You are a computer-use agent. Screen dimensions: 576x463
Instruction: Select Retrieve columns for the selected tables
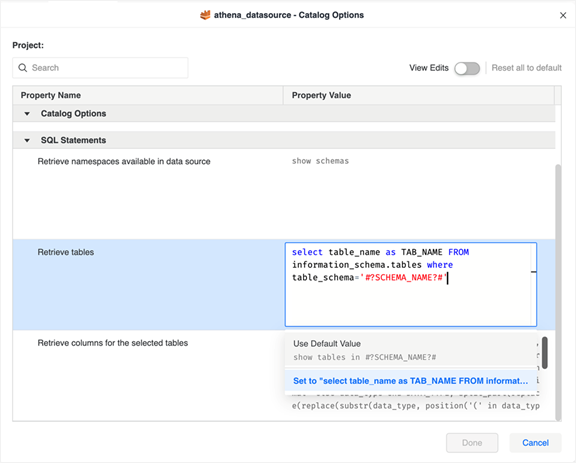coord(113,343)
